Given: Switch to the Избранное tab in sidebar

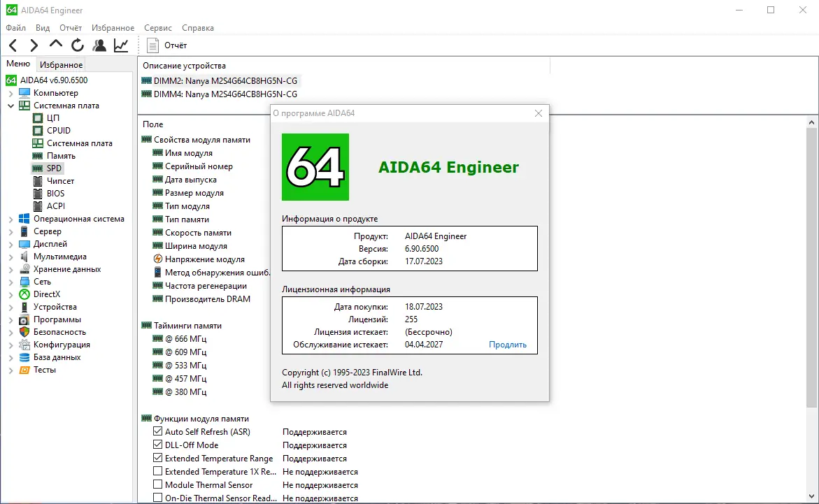Looking at the screenshot, I should tap(61, 65).
